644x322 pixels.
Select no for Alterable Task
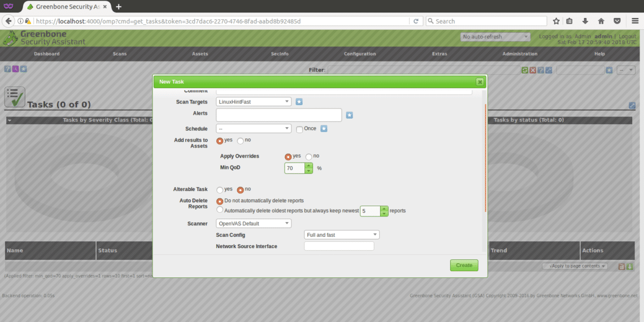tap(240, 190)
